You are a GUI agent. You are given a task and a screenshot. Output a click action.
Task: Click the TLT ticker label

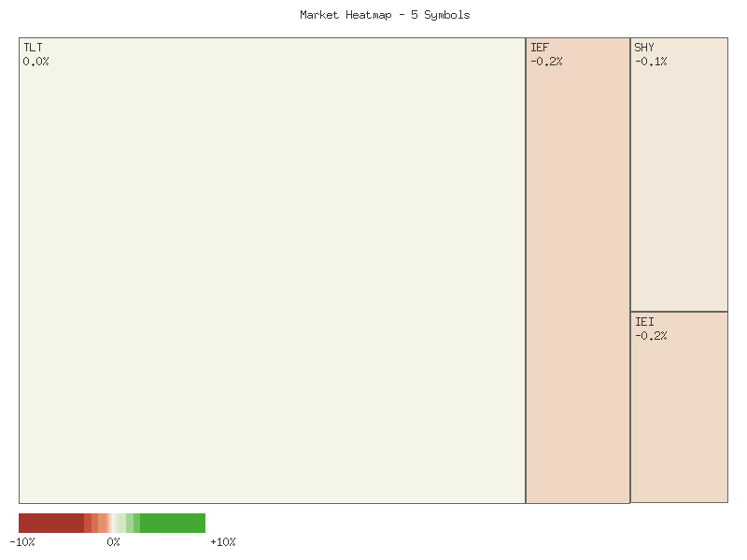pos(33,47)
